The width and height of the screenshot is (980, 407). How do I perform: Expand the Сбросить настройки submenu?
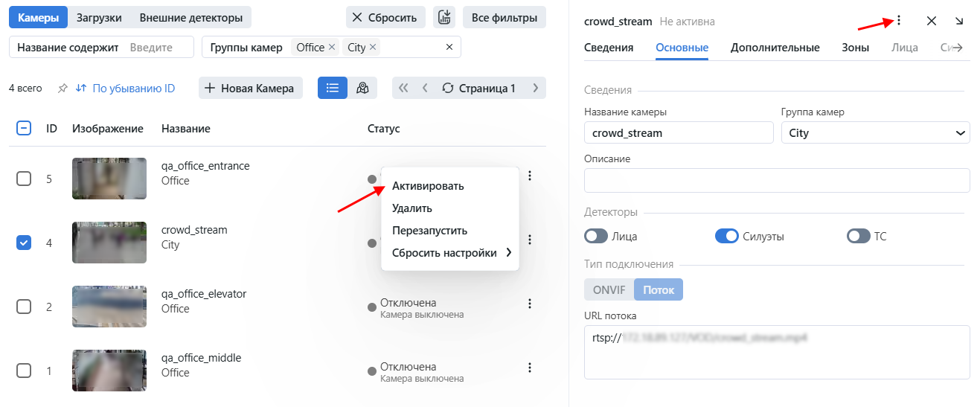pos(449,253)
